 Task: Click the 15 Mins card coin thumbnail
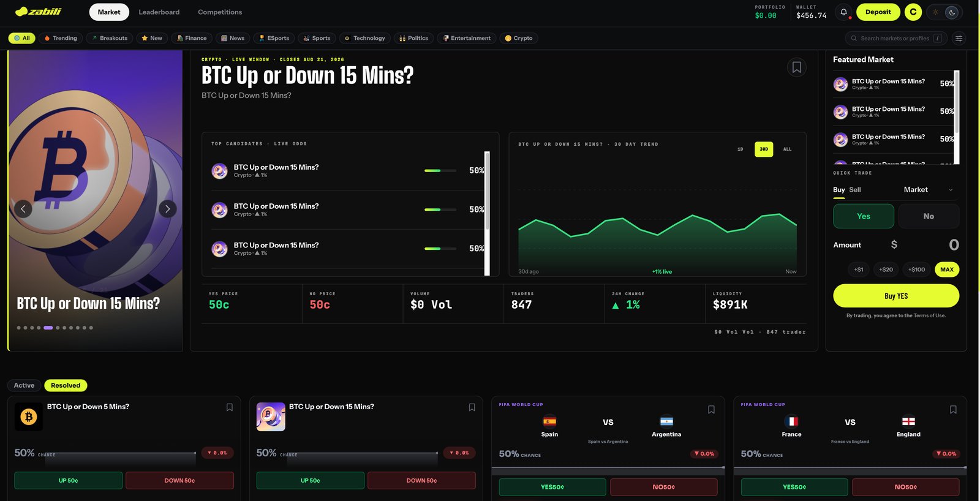click(271, 417)
